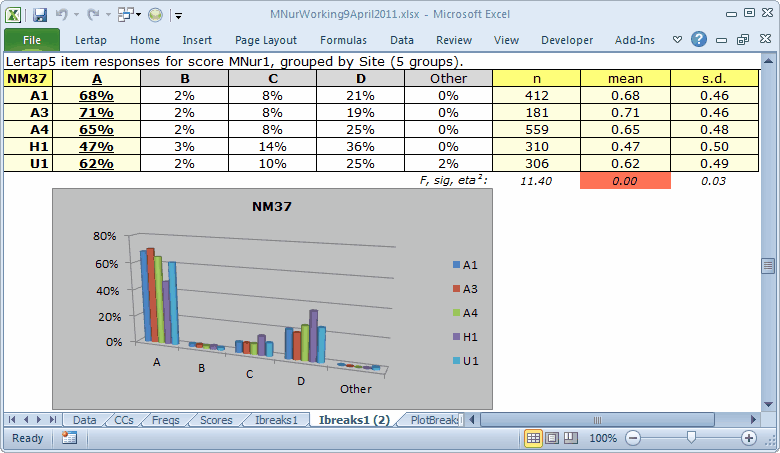Screen dimensions: 780x453
Task: Click the zoom slider handle
Action: point(690,438)
